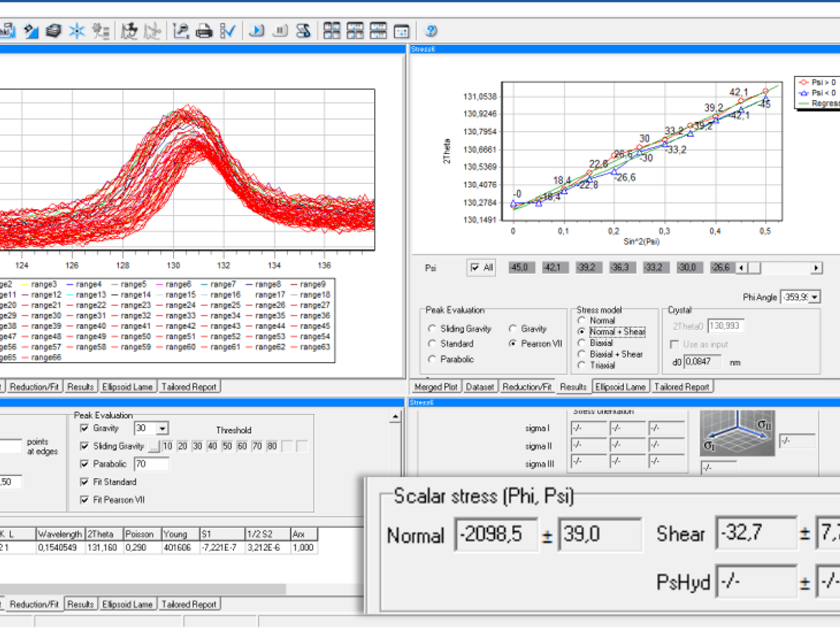This screenshot has width=840, height=630.
Task: Click the blue star asterisk icon
Action: click(x=77, y=31)
